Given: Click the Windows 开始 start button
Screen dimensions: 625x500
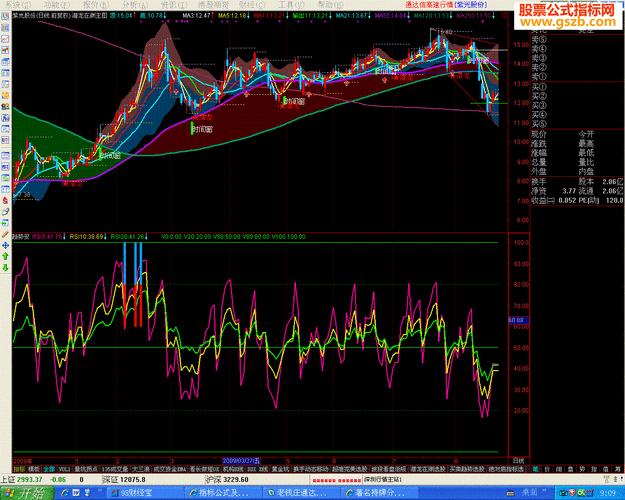Looking at the screenshot, I should [26, 493].
